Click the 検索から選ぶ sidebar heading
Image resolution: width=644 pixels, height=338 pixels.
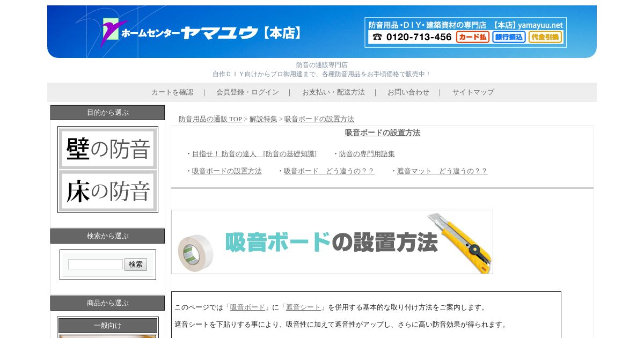[108, 236]
